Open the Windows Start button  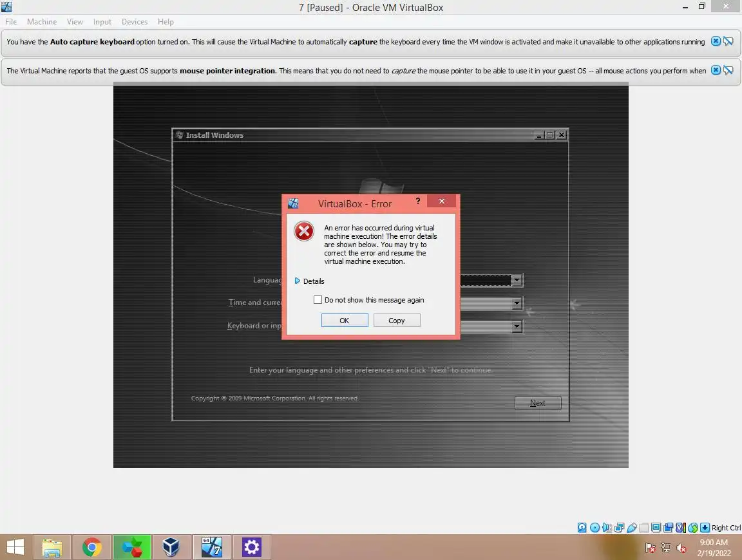pyautogui.click(x=15, y=547)
